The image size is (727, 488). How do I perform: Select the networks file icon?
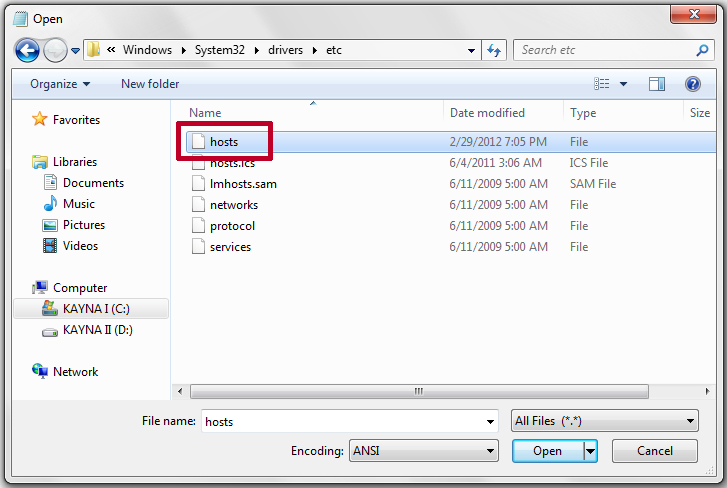tap(198, 204)
